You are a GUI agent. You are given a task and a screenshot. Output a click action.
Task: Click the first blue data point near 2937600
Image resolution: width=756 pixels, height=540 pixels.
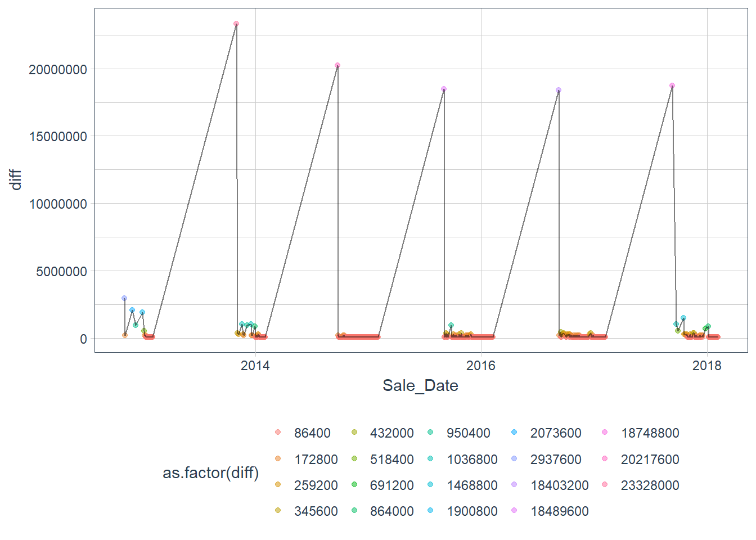124,299
